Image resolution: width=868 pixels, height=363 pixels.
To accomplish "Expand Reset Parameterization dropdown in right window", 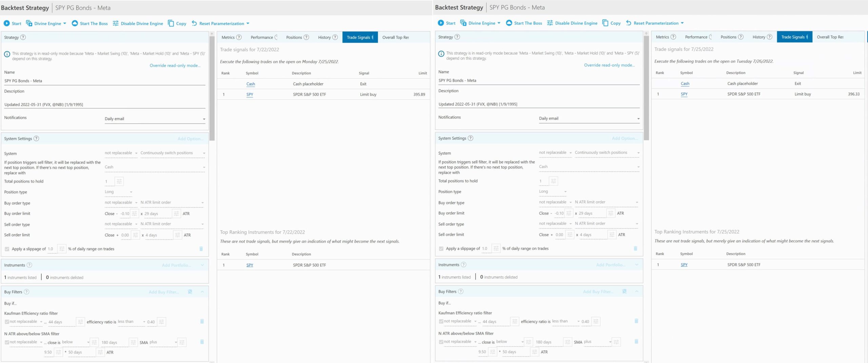I will (x=682, y=23).
